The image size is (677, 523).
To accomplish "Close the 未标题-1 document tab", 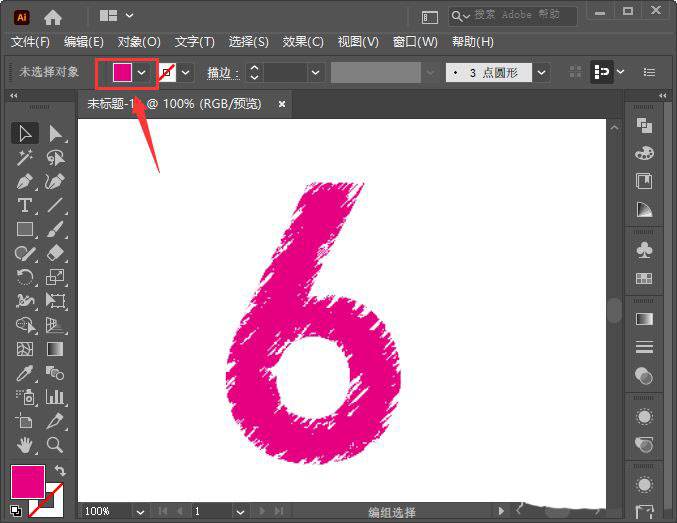I will point(282,104).
